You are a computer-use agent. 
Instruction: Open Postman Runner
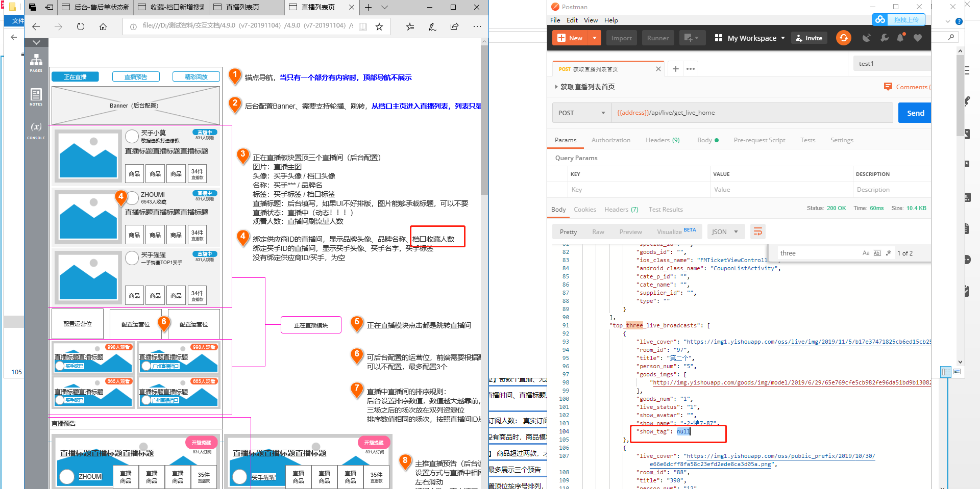pos(658,38)
